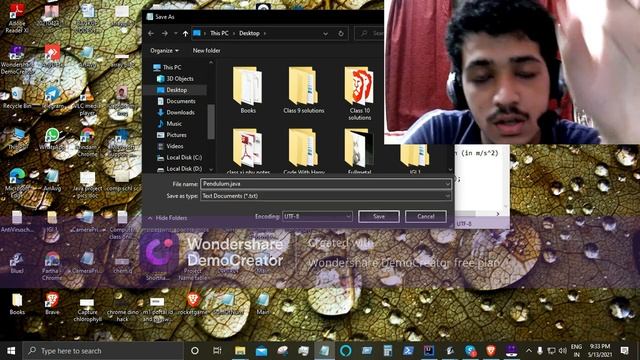This screenshot has width=640, height=360.
Task: Expand address bar path dropdown
Action: [x=325, y=33]
